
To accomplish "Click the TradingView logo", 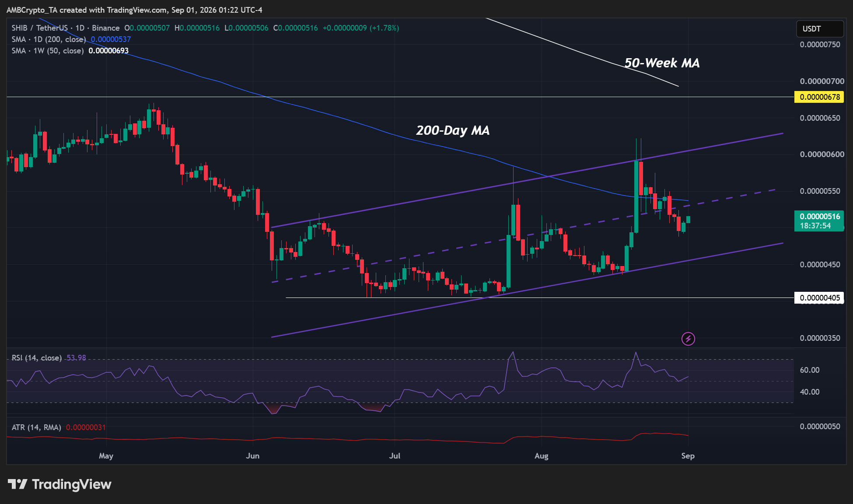I will click(60, 484).
